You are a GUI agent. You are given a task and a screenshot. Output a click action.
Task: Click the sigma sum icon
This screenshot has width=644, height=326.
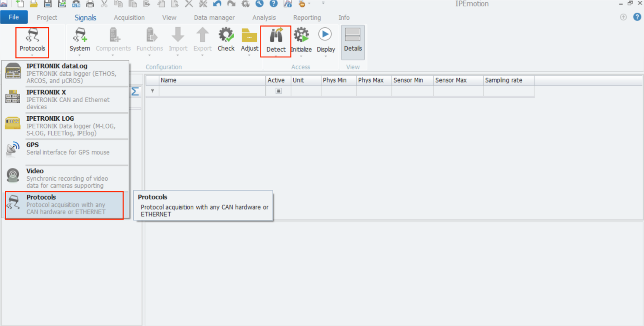(135, 91)
